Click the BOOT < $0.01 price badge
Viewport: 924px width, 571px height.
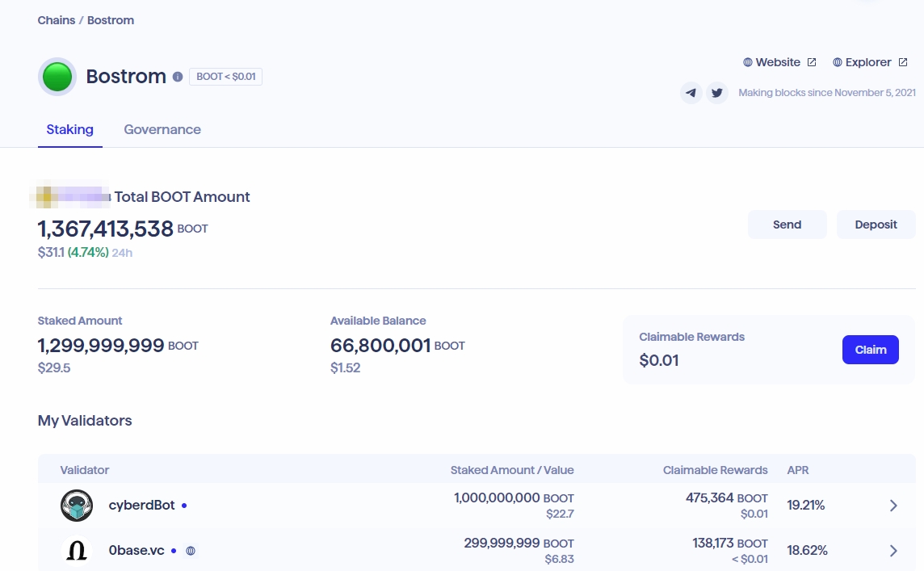tap(225, 77)
